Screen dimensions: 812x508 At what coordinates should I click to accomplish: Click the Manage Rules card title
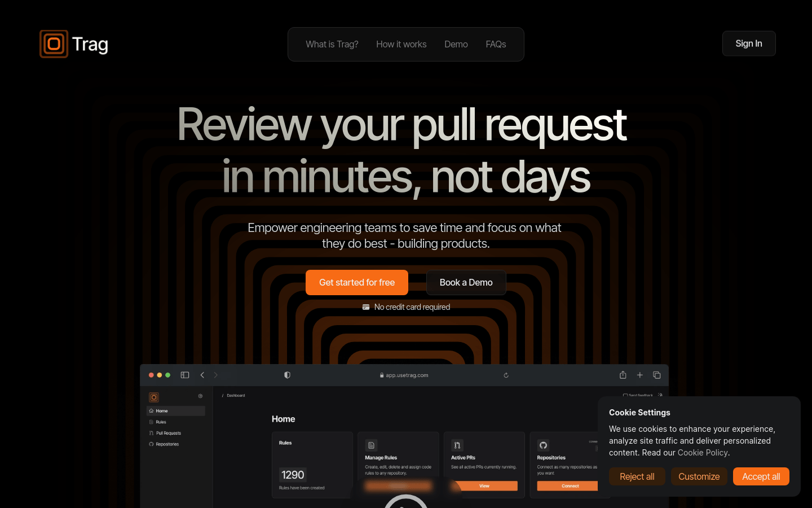pos(381,458)
